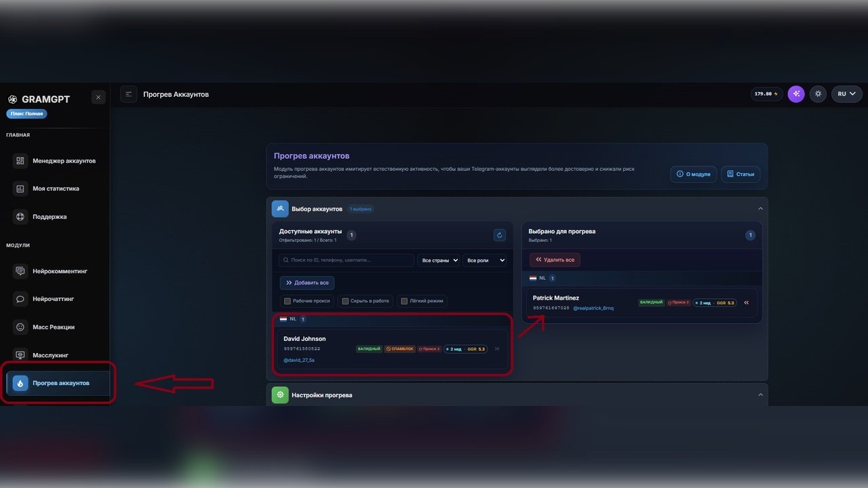
Task: Close the sidebar with the X button
Action: 98,98
